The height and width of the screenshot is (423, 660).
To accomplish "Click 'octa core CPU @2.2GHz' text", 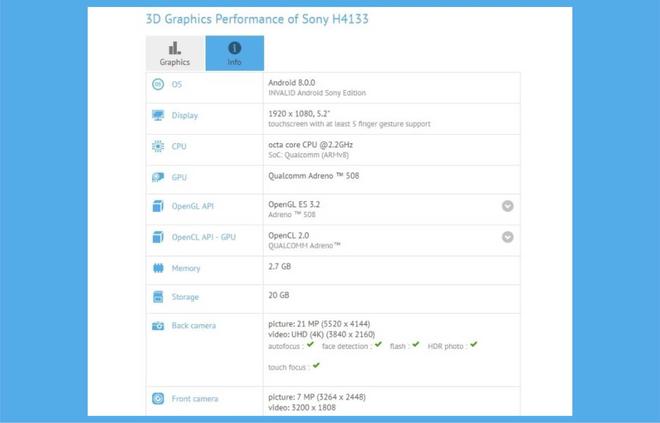I will pos(311,145).
